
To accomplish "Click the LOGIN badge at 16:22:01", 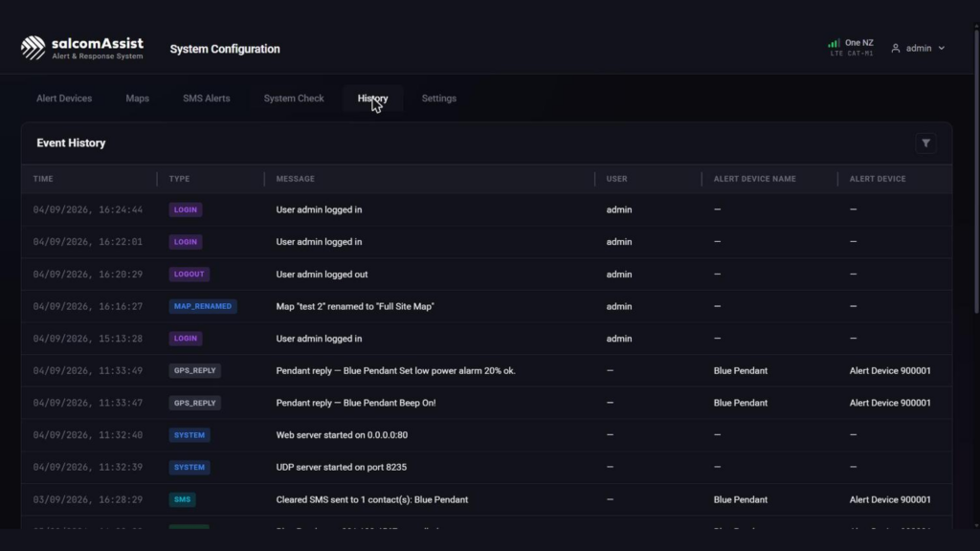I will click(x=186, y=242).
